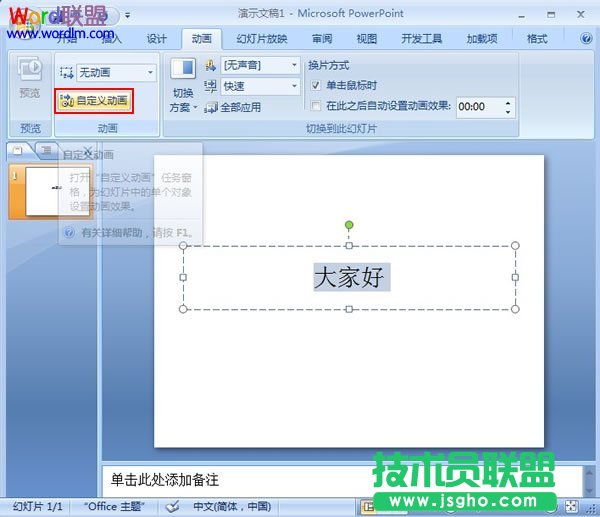Click Apply to All (全部应用) button
Viewport: 600px width, 517px height.
(232, 107)
